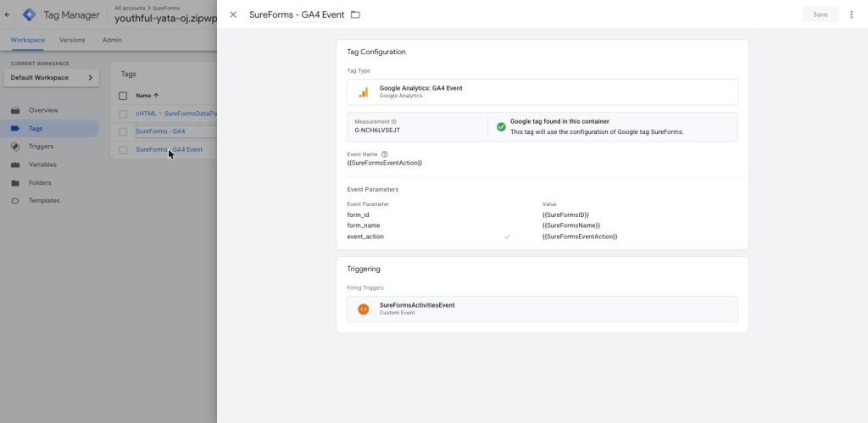
Task: Switch to the Admin tab
Action: (112, 40)
